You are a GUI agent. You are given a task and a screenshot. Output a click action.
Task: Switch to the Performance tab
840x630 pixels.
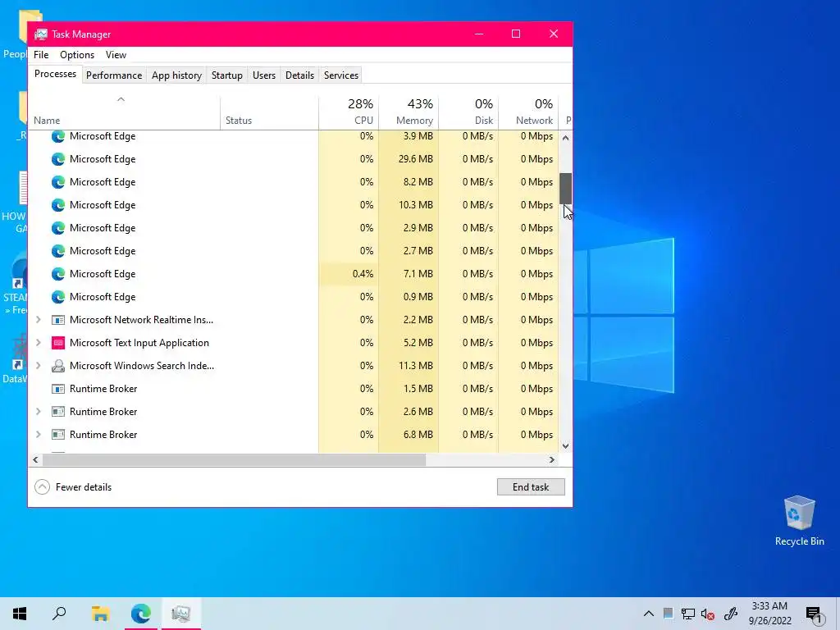(x=114, y=75)
